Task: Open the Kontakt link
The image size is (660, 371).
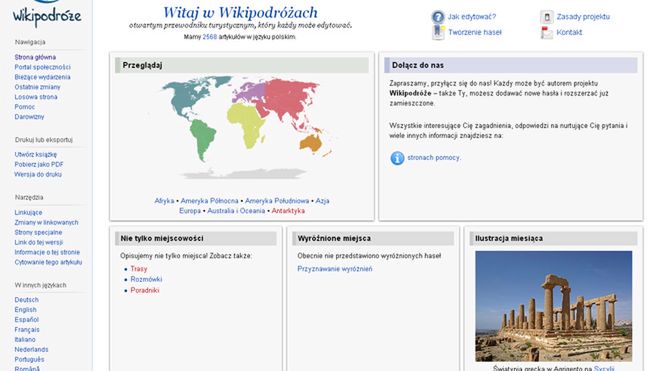Action: click(569, 32)
